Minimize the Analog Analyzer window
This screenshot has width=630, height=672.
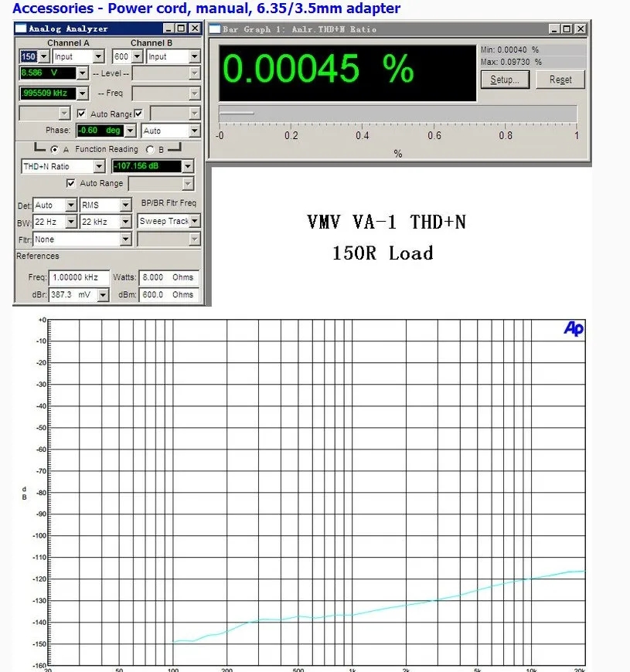click(169, 29)
